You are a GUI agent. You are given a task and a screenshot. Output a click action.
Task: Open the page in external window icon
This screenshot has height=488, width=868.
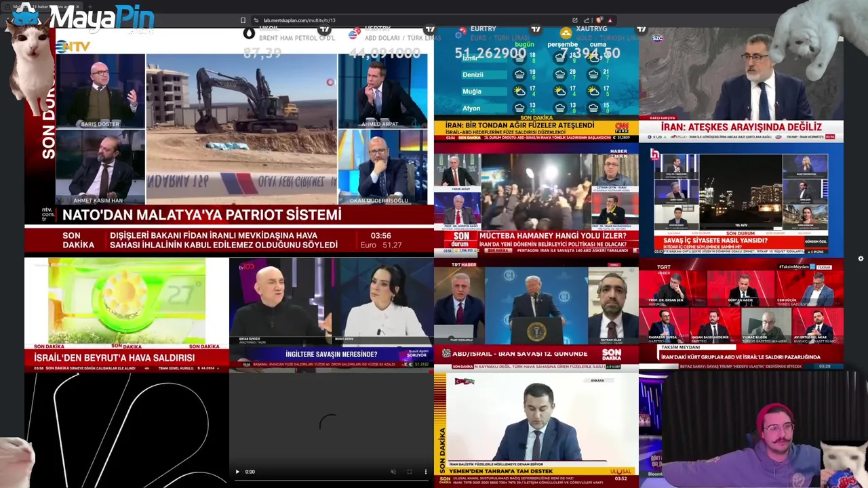575,20
